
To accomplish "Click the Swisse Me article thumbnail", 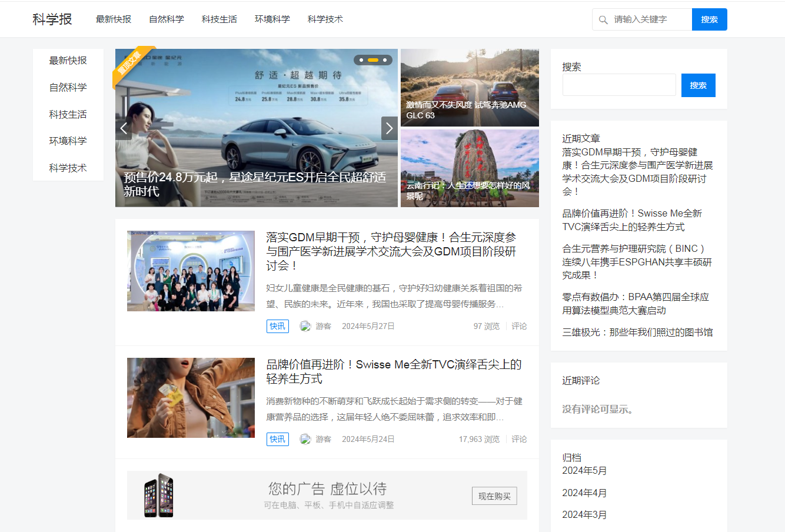I will pyautogui.click(x=191, y=398).
